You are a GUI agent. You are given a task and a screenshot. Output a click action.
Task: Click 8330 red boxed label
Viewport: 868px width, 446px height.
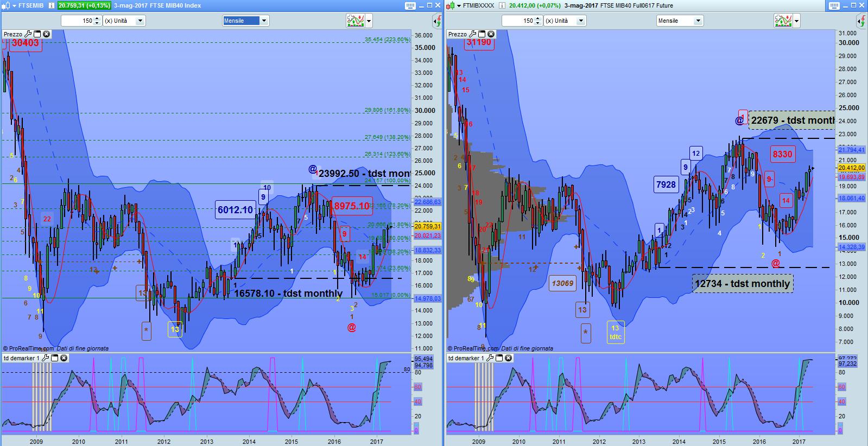coord(782,154)
